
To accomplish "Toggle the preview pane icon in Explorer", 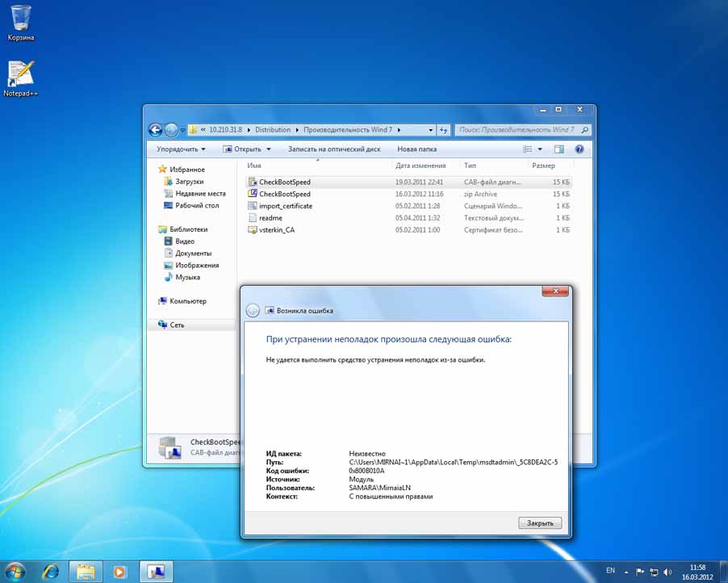I will pos(559,149).
